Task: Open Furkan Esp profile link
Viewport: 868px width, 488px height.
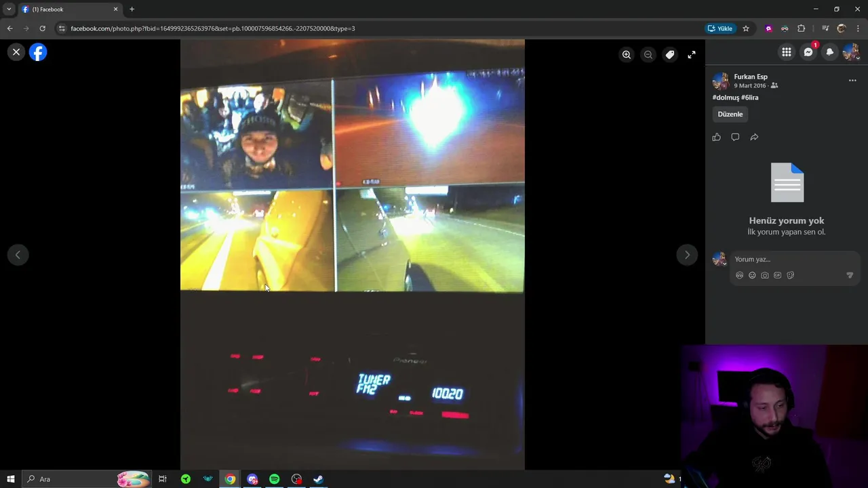Action: tap(751, 77)
